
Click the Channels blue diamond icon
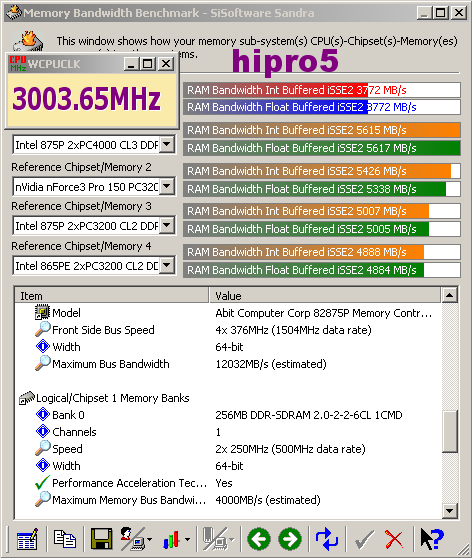coord(43,431)
